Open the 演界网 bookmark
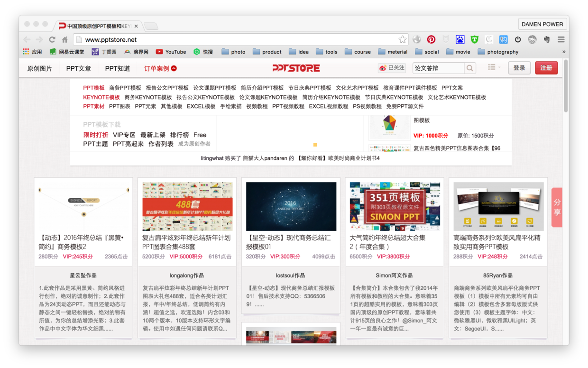The height and width of the screenshot is (368, 588). tap(136, 52)
